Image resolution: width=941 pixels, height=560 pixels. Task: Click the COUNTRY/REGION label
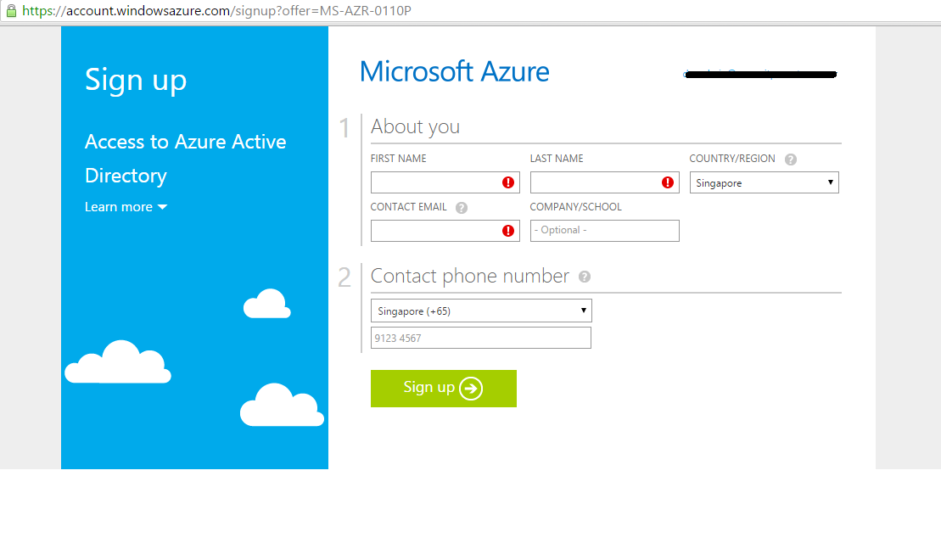click(x=732, y=159)
